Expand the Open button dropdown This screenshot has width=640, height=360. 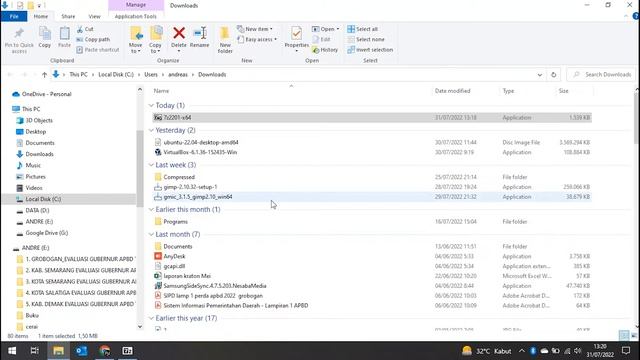(x=338, y=29)
